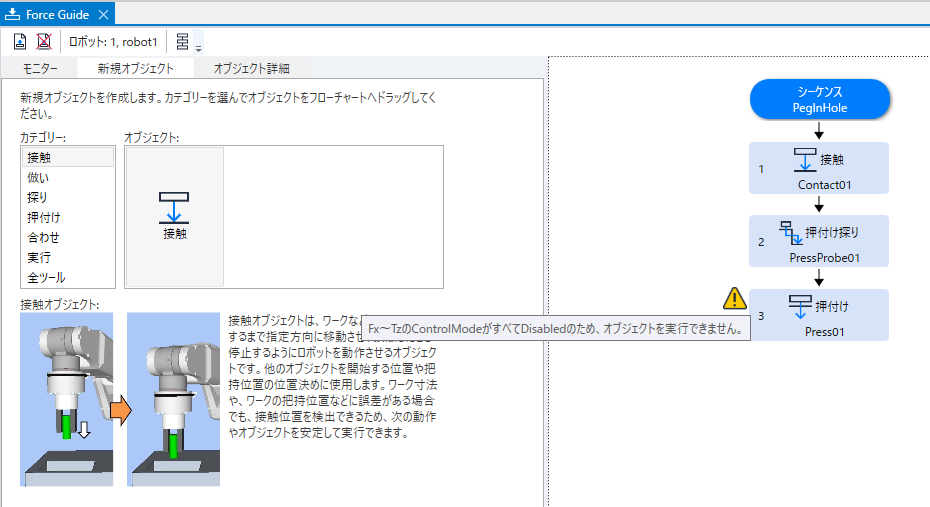Switch to the モニター tab
This screenshot has width=930, height=507.
click(40, 69)
